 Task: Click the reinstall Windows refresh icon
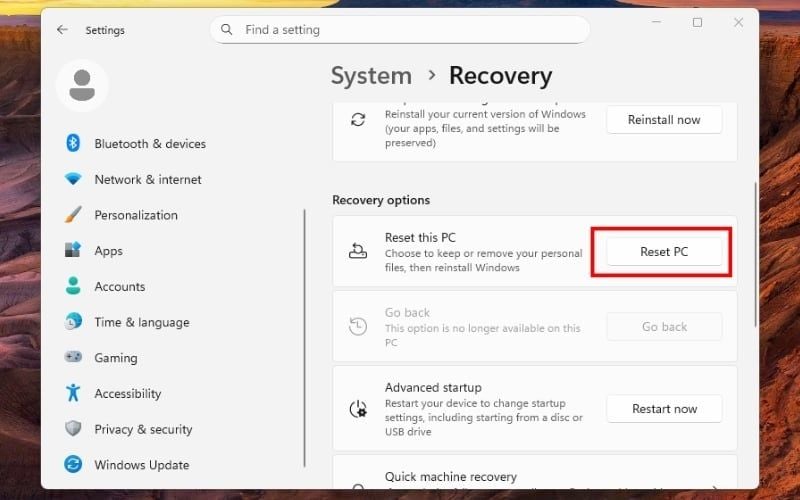358,120
